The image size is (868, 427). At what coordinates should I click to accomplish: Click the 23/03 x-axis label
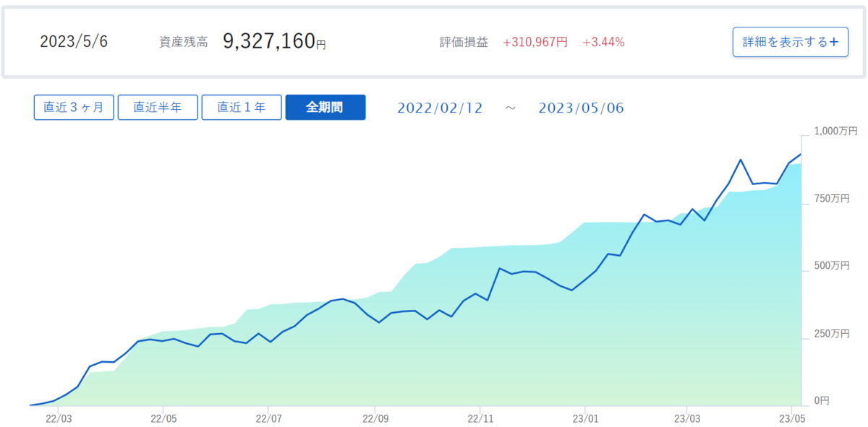point(686,418)
